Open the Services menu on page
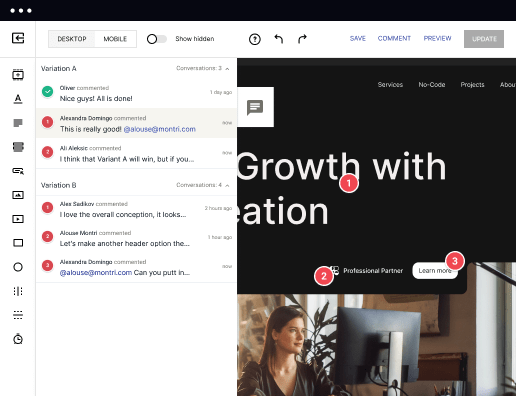Viewport: 516px width, 396px height. pyautogui.click(x=390, y=85)
